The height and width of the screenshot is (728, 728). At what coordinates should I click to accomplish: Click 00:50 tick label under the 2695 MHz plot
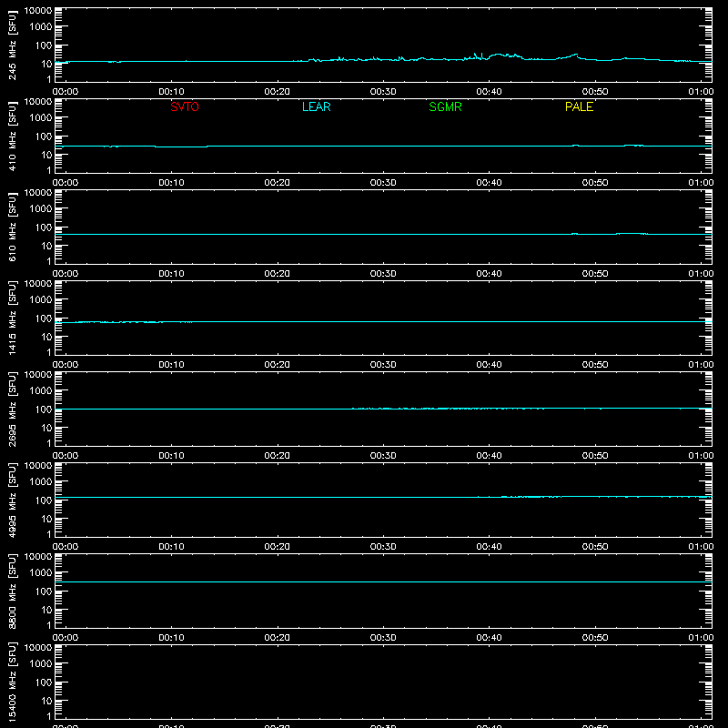click(595, 456)
